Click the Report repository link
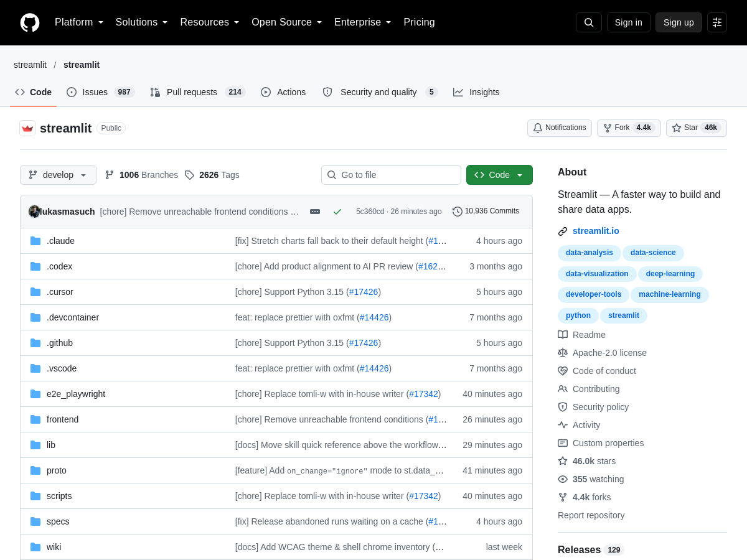Image resolution: width=747 pixels, height=560 pixels. (591, 515)
